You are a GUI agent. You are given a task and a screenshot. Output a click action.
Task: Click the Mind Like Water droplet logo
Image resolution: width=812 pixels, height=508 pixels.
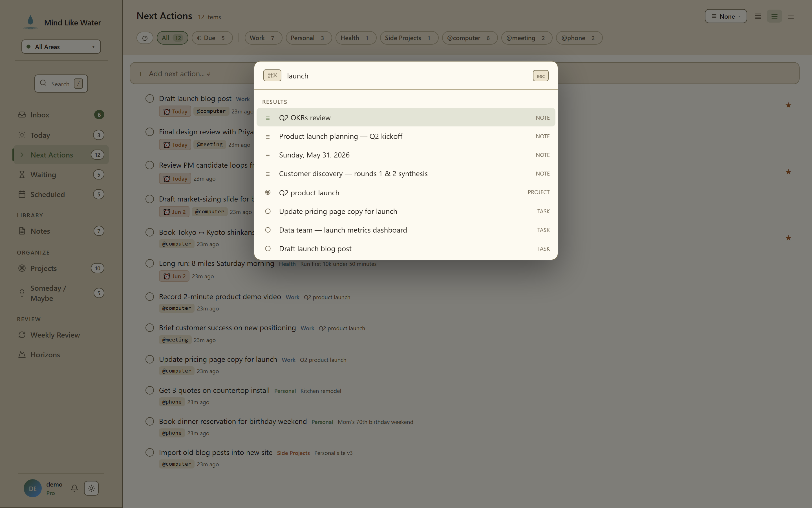click(x=30, y=22)
